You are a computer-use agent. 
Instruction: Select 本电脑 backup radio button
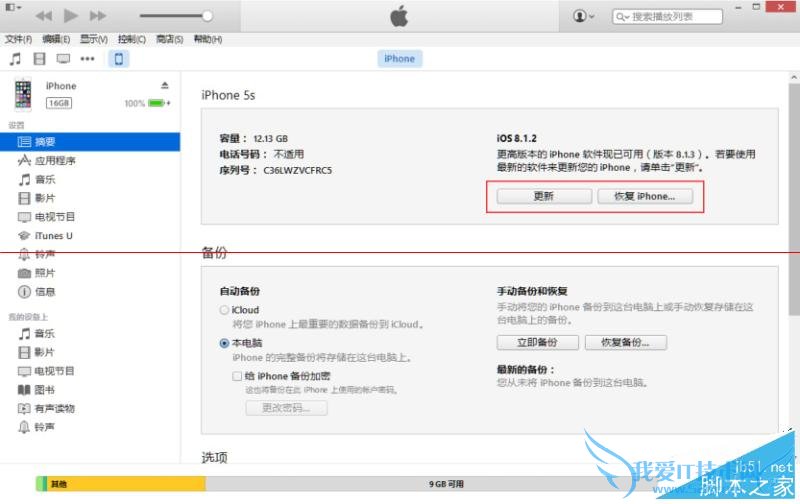click(224, 343)
